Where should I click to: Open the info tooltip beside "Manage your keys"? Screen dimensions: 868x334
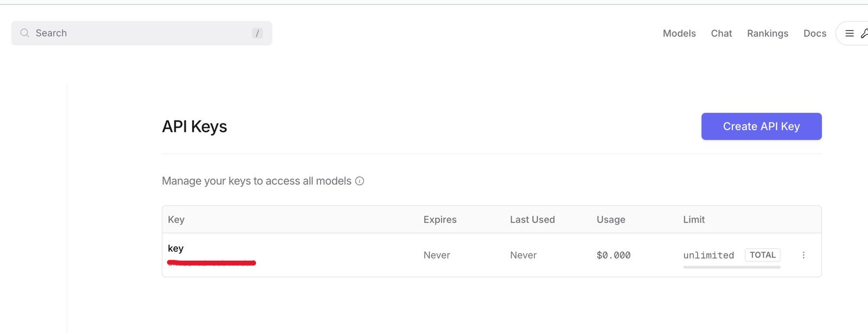360,181
